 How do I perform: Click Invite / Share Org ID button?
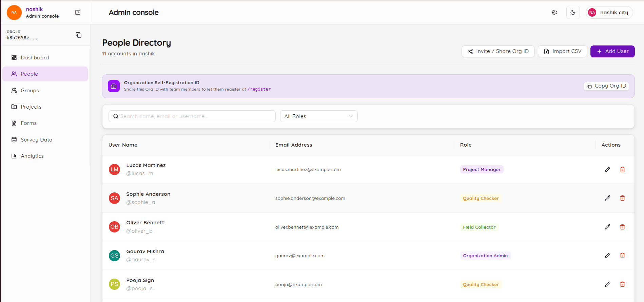coord(498,52)
